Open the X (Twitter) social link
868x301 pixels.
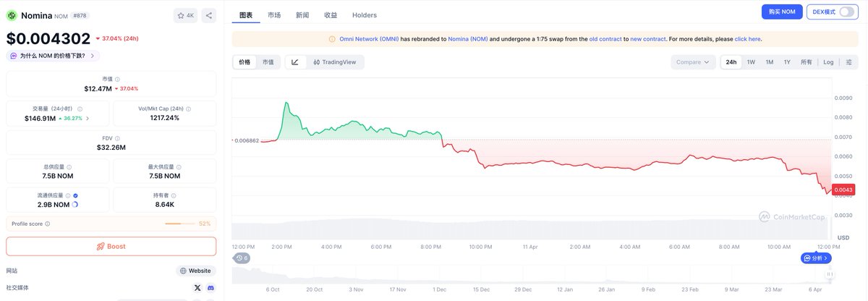click(197, 287)
